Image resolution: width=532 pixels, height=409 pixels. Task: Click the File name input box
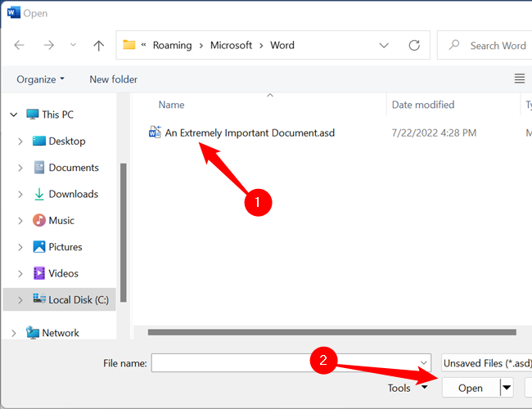[x=291, y=363]
